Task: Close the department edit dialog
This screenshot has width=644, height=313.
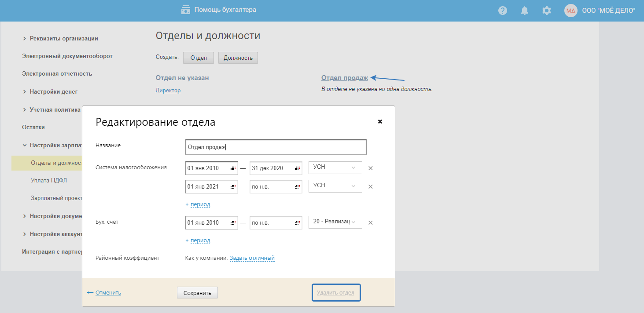Action: tap(380, 122)
